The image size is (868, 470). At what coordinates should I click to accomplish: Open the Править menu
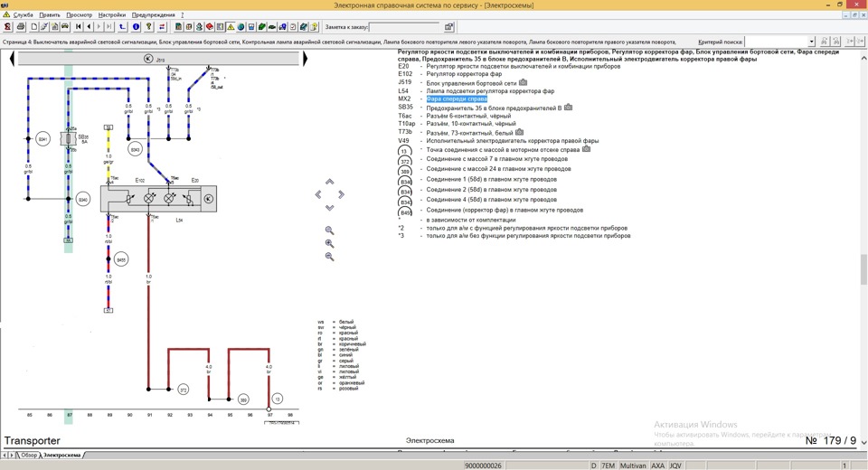tap(50, 15)
